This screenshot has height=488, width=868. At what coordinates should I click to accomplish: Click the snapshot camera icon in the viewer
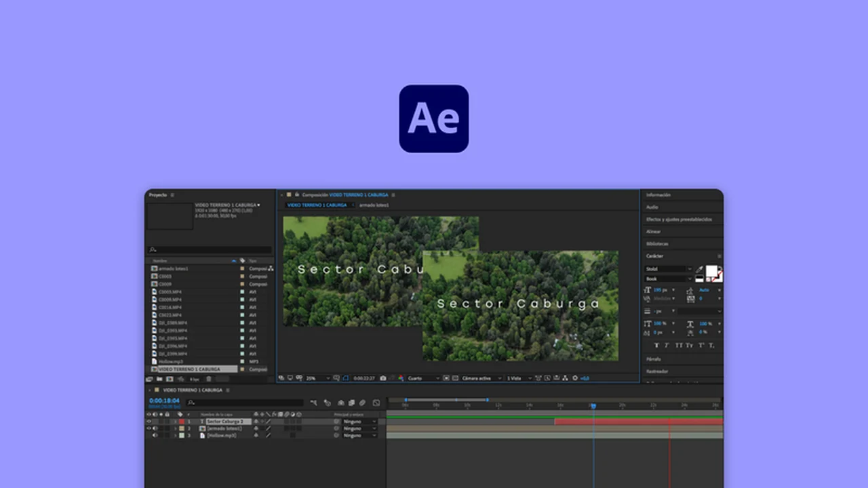pyautogui.click(x=383, y=378)
